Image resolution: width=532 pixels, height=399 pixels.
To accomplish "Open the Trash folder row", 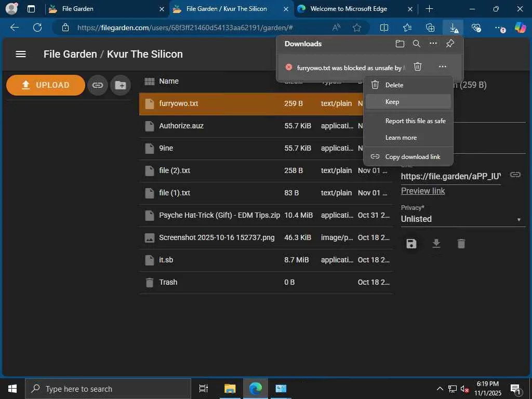I will pos(266,282).
